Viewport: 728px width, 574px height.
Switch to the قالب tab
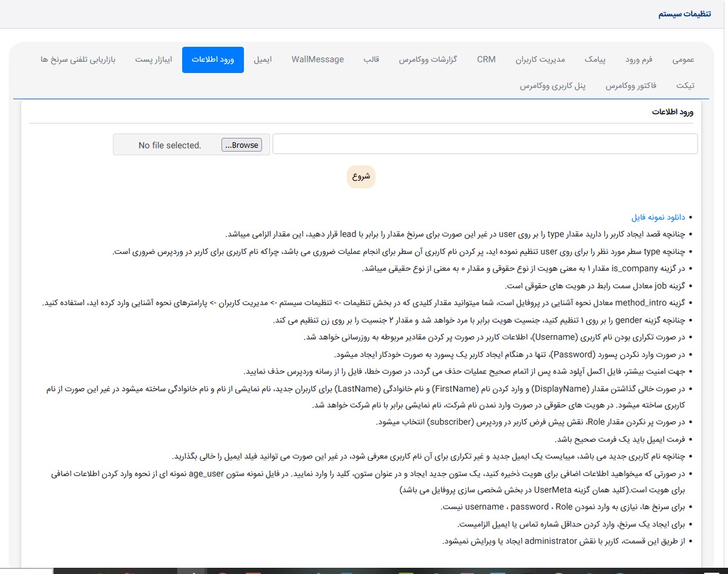tap(372, 60)
